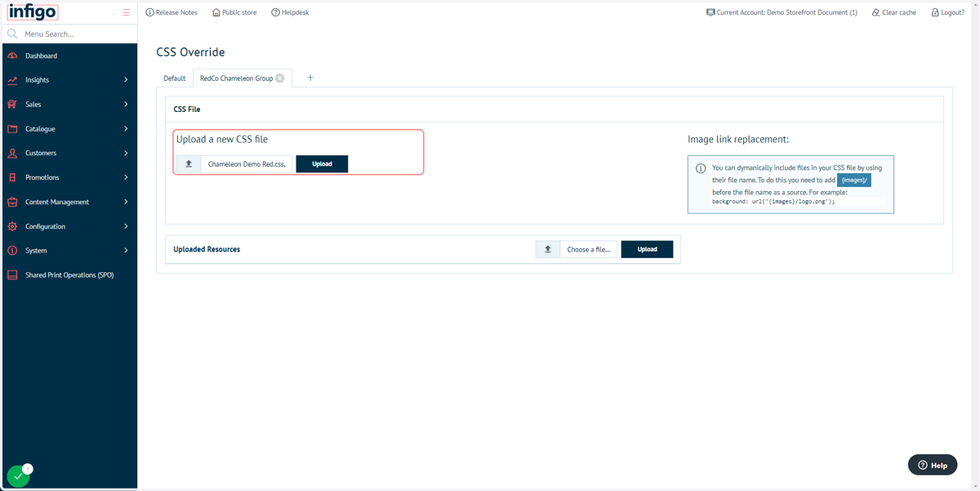Click the Promotions tag icon
The image size is (980, 491).
[x=12, y=177]
